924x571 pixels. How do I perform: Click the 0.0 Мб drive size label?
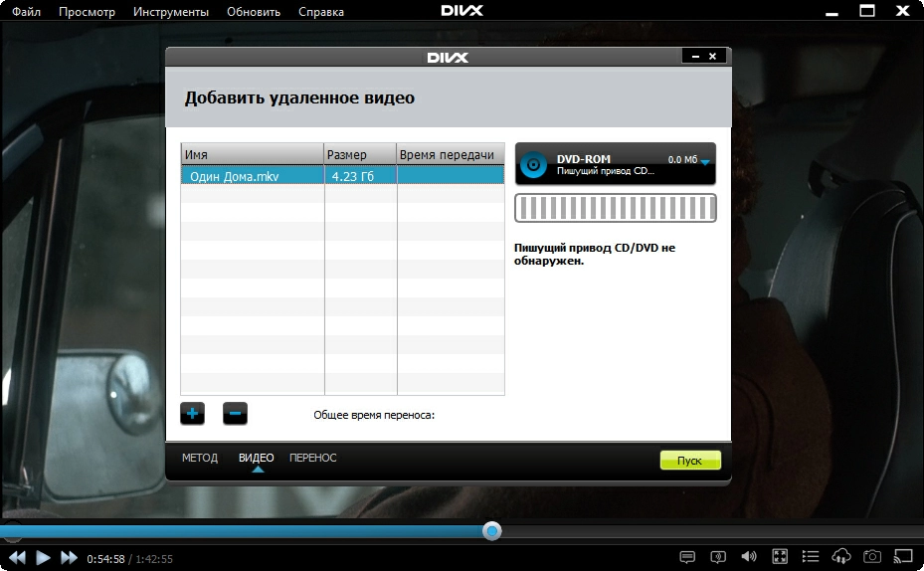click(x=682, y=160)
